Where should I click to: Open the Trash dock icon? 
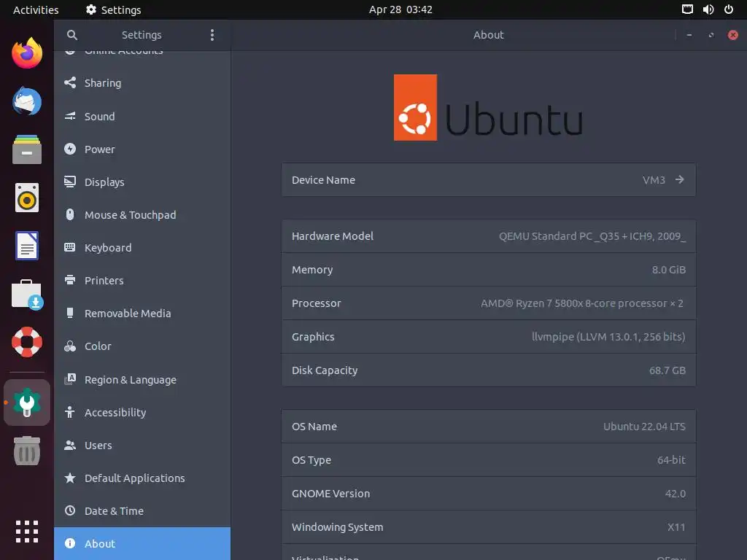[x=27, y=451]
